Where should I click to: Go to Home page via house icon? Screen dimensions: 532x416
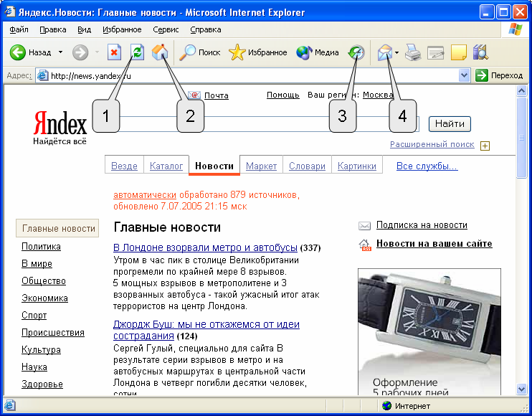coord(160,52)
